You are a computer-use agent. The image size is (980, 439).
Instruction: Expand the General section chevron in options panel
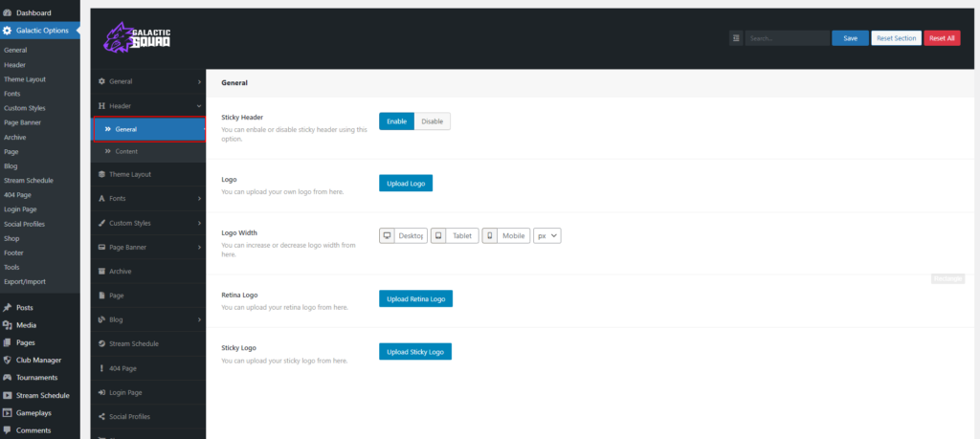pyautogui.click(x=199, y=82)
